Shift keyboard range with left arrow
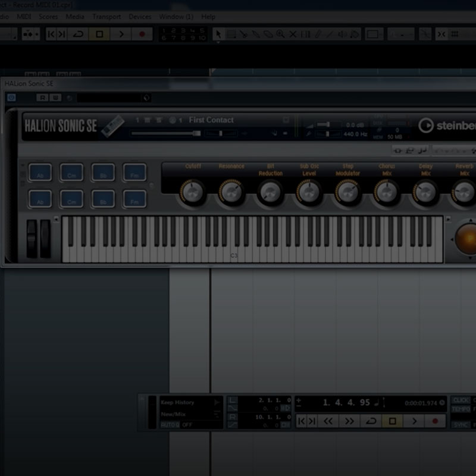Image resolution: width=476 pixels, height=476 pixels. tap(56, 219)
